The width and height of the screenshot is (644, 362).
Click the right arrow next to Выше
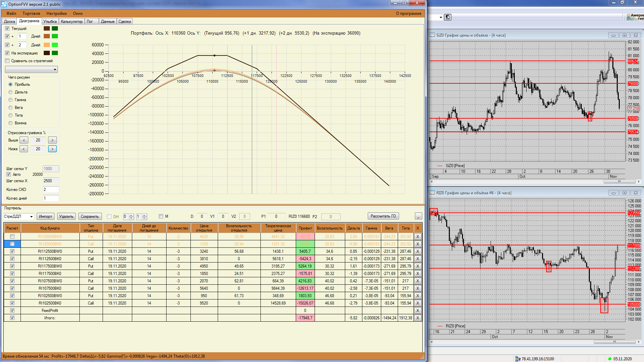point(52,140)
